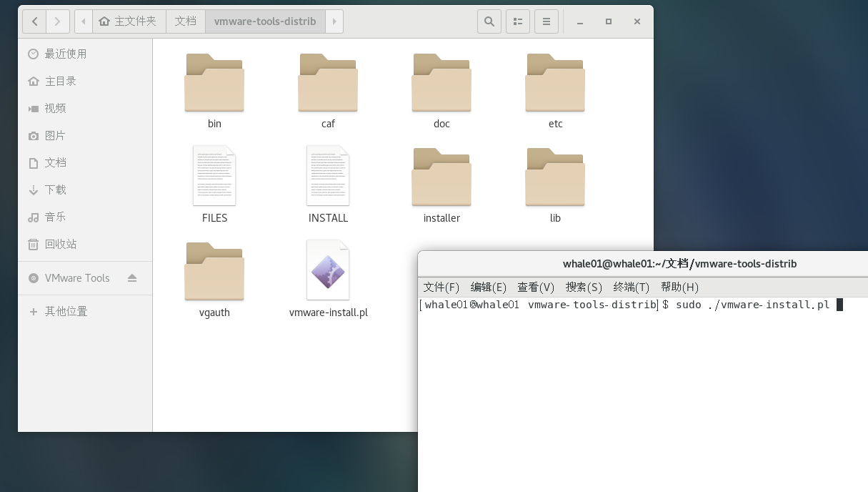The height and width of the screenshot is (492, 868).
Task: Open 图片 in sidebar
Action: [85, 136]
